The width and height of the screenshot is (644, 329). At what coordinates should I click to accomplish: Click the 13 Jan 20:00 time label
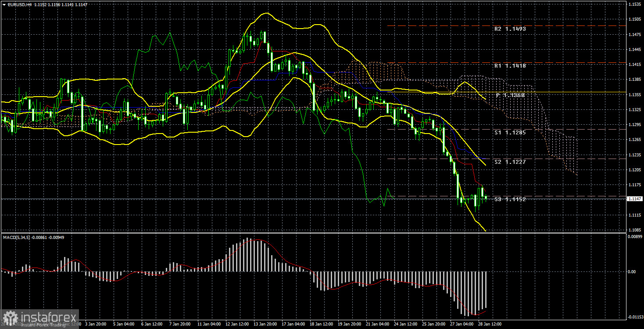(265, 324)
